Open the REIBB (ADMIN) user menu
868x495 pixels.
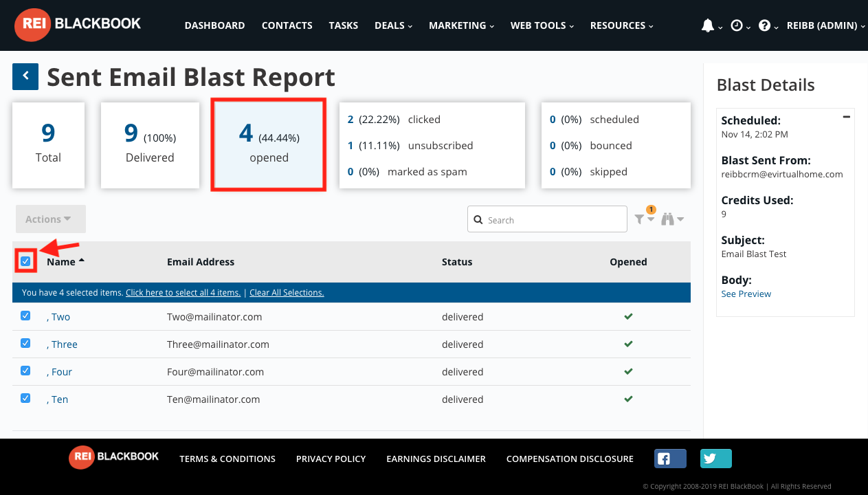point(826,25)
